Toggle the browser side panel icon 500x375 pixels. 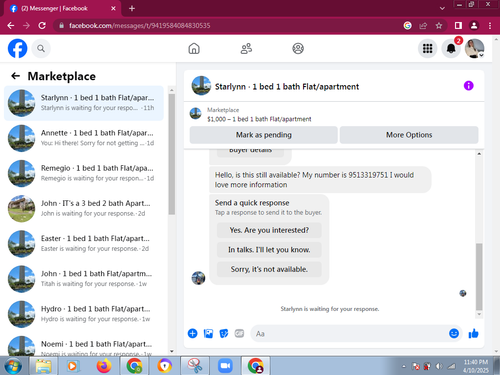click(458, 26)
